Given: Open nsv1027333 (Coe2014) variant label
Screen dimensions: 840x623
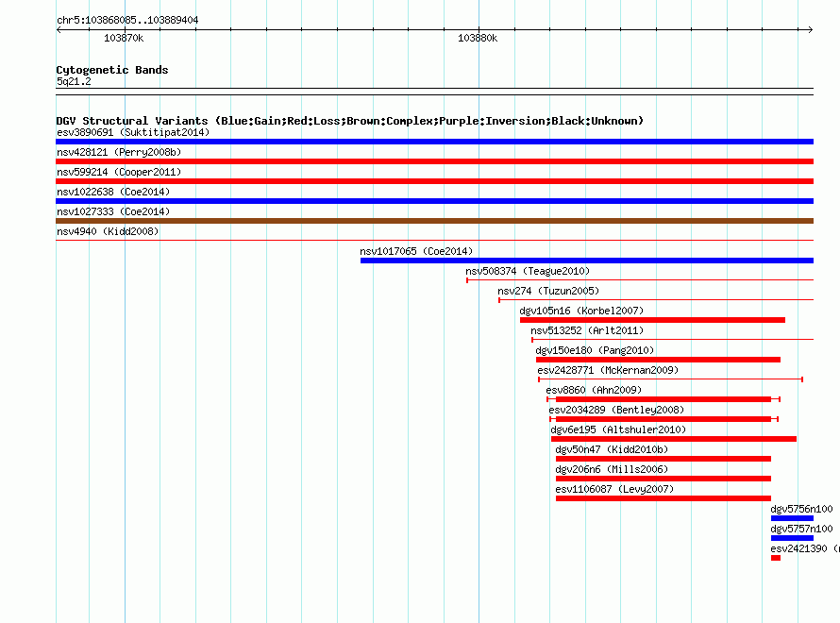Looking at the screenshot, I should [113, 211].
